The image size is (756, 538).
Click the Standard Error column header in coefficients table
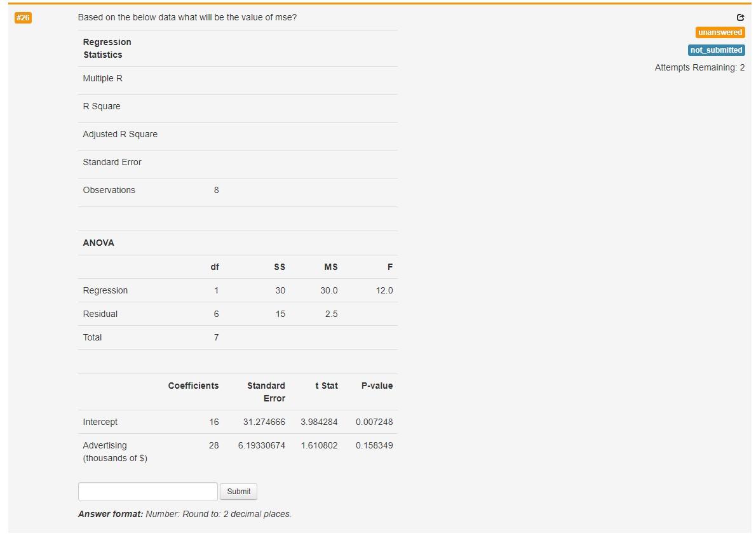[266, 392]
